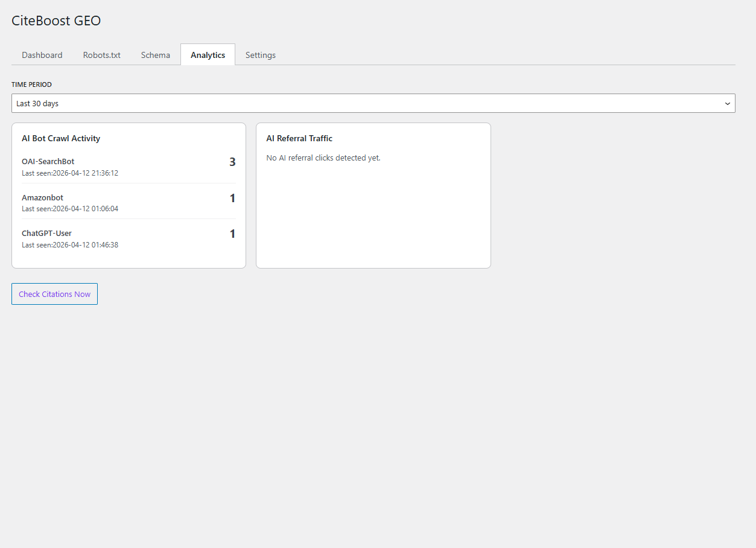This screenshot has width=756, height=548.
Task: Click the Amazonbot crawl entry
Action: (x=42, y=197)
